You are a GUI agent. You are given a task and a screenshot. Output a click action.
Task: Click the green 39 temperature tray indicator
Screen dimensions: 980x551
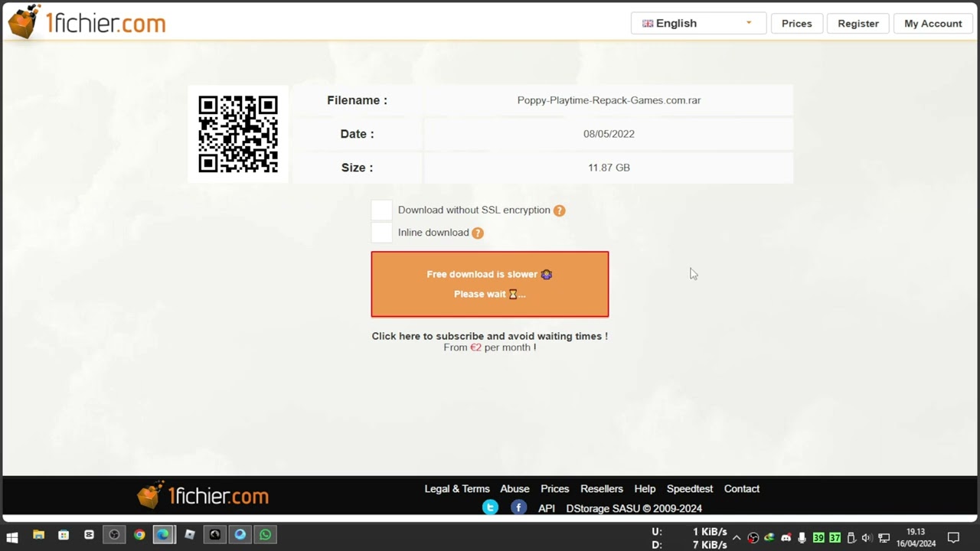tap(818, 537)
